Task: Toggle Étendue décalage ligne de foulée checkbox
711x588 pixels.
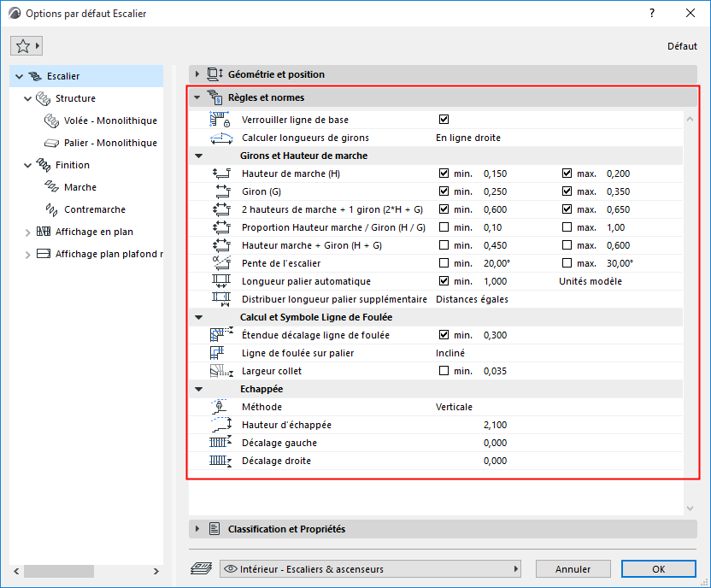Action: point(444,335)
